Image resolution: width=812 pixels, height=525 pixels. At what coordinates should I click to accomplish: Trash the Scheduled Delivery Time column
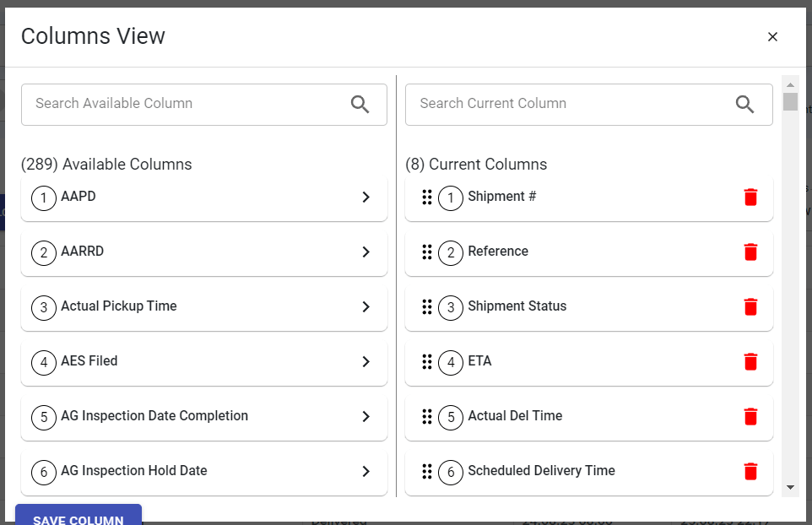[750, 471]
